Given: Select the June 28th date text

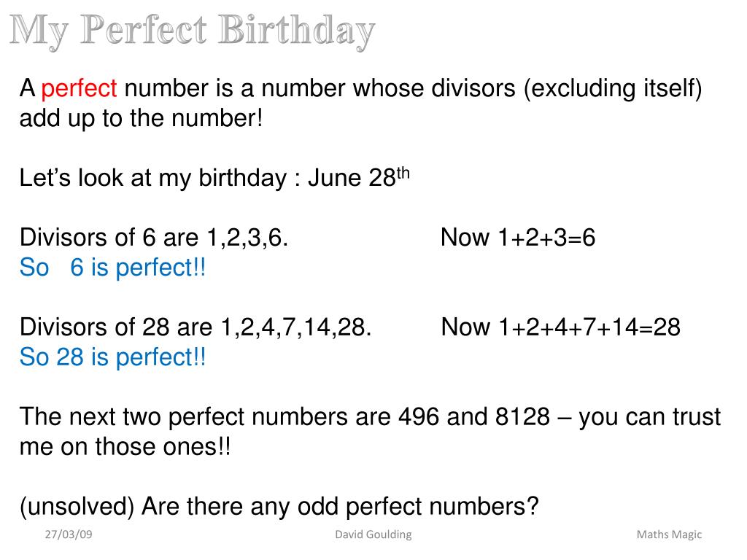Looking at the screenshot, I should (359, 177).
